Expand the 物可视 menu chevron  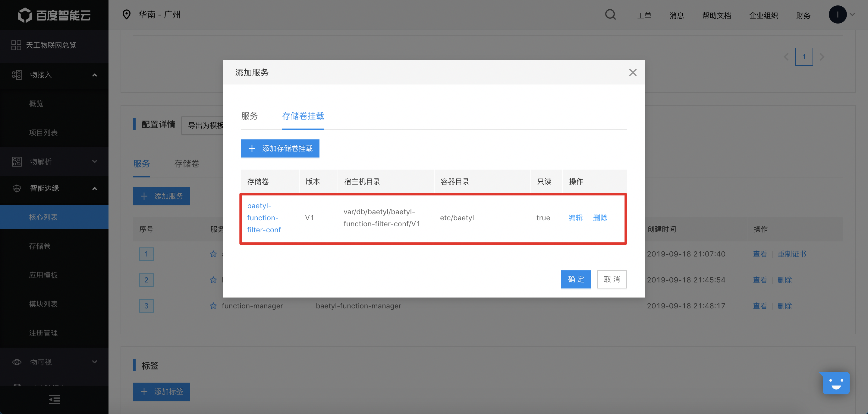point(95,362)
